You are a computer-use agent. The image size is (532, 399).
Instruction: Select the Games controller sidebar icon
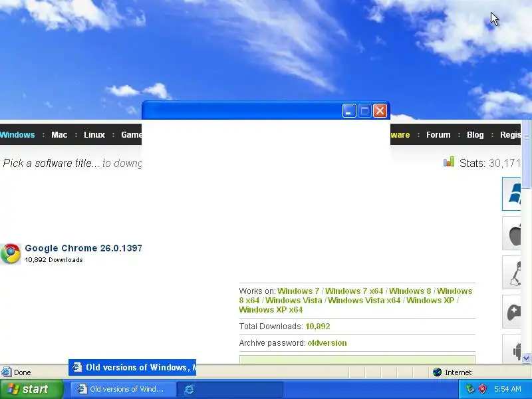[x=511, y=312]
